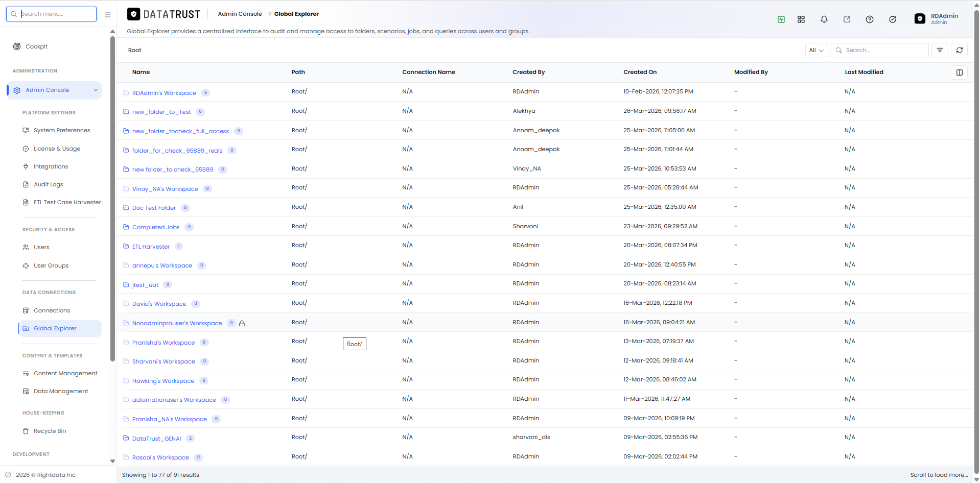The height and width of the screenshot is (484, 980).
Task: Click lock icon on Nonadminprouser's Workspace
Action: coord(242,323)
